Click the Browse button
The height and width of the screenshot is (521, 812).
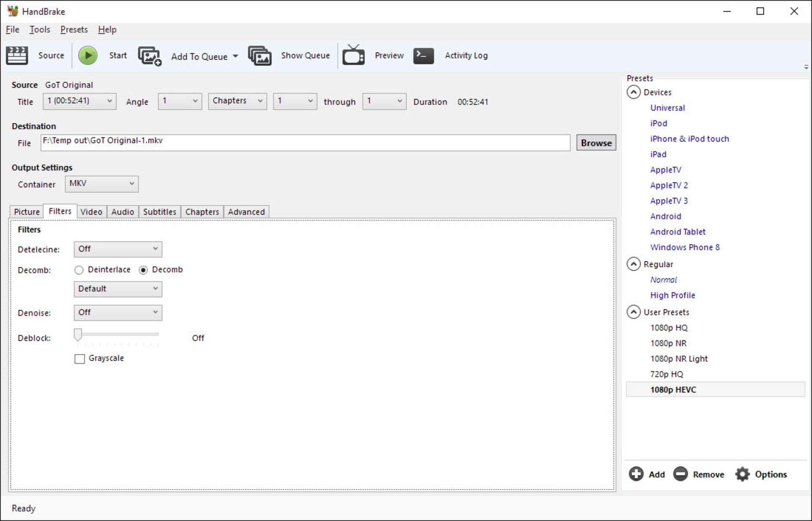596,143
